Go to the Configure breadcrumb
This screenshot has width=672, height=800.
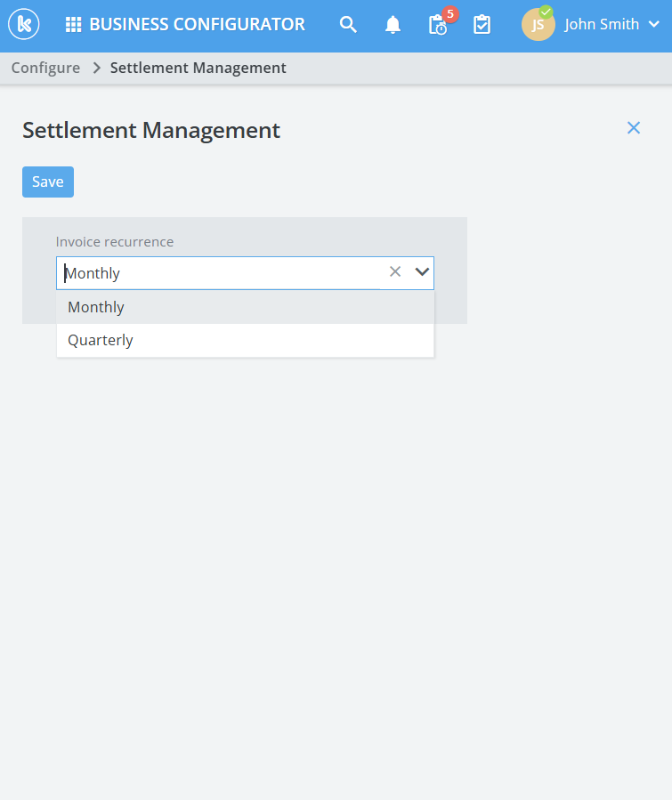45,68
